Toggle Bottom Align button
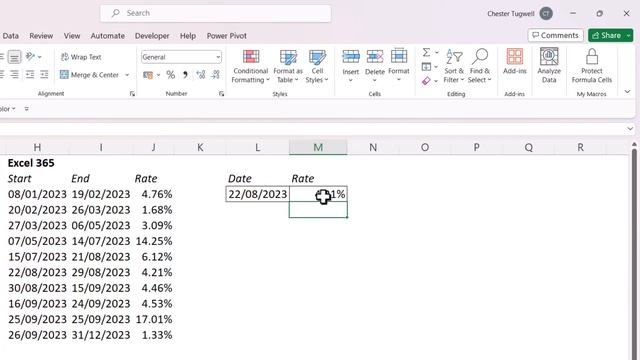Viewport: 640px width, 360px height. (x=14, y=57)
